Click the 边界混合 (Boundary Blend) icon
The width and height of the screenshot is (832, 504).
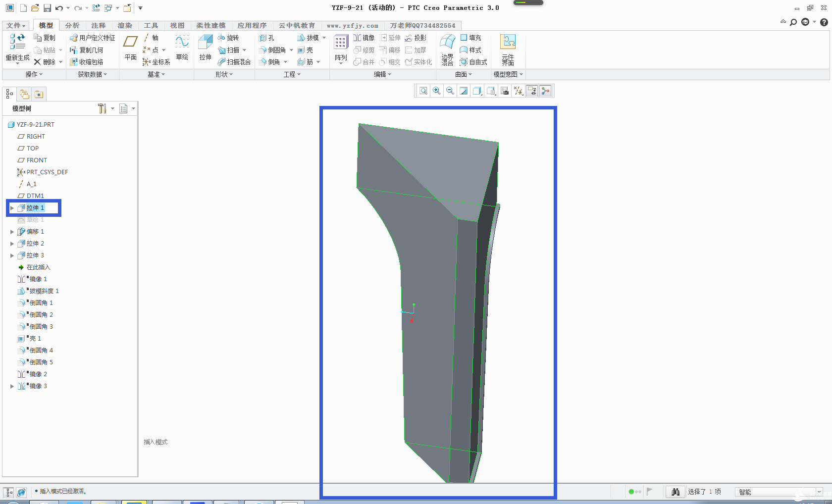pos(448,49)
